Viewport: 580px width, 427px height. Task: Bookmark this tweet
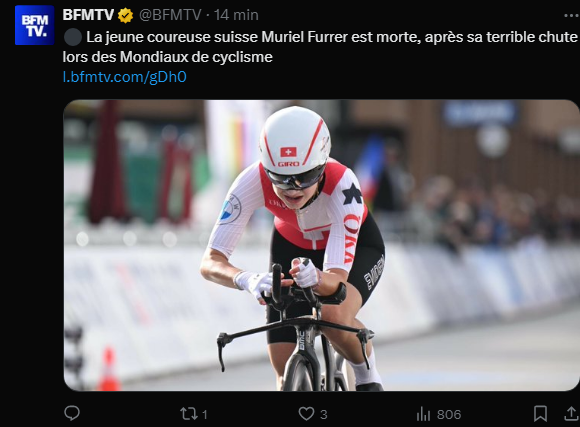(x=540, y=414)
